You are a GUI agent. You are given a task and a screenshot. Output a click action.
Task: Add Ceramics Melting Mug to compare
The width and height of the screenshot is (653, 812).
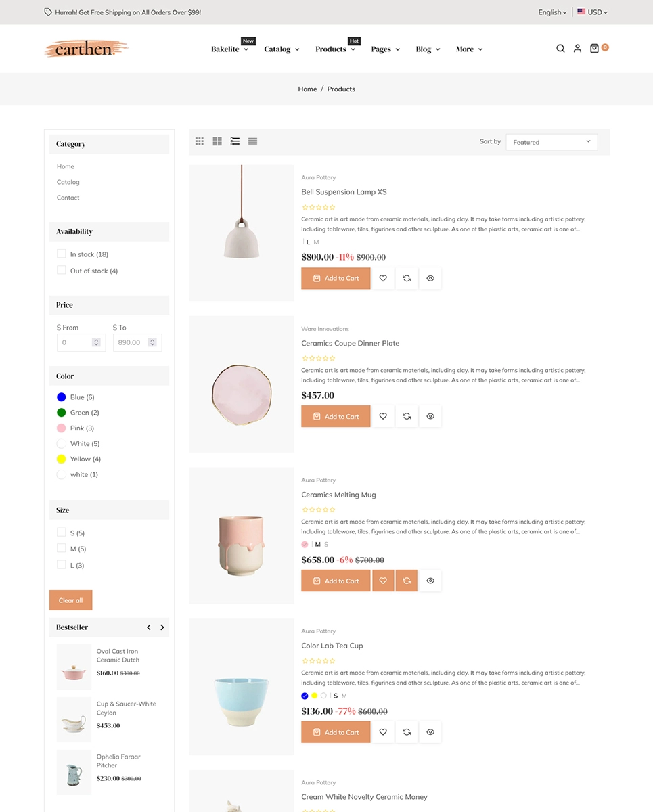click(406, 581)
